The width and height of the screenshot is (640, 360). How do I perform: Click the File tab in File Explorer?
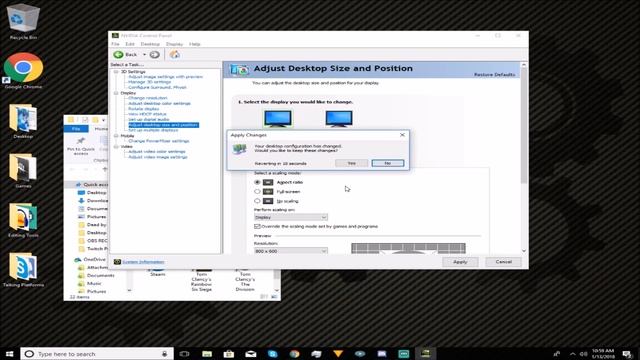76,129
